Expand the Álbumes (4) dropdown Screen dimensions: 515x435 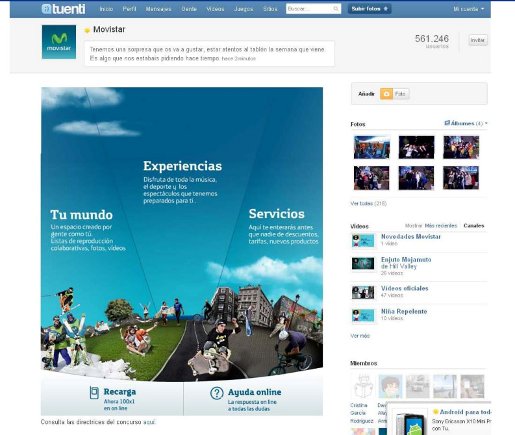[x=469, y=123]
